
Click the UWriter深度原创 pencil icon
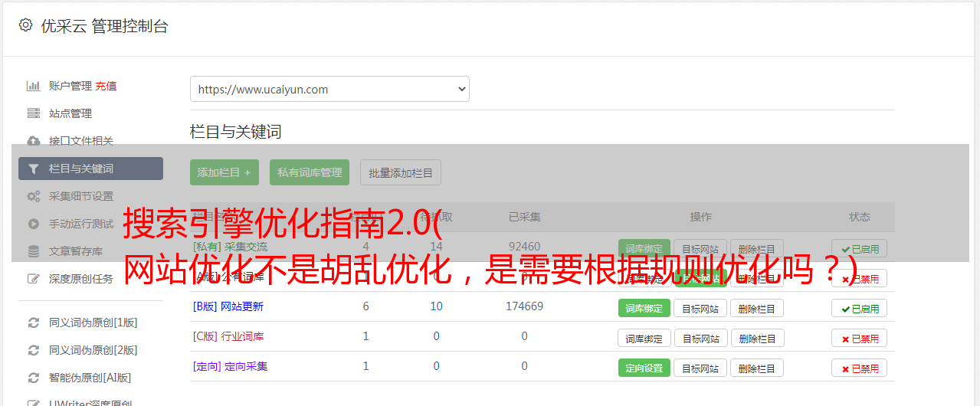click(x=34, y=403)
